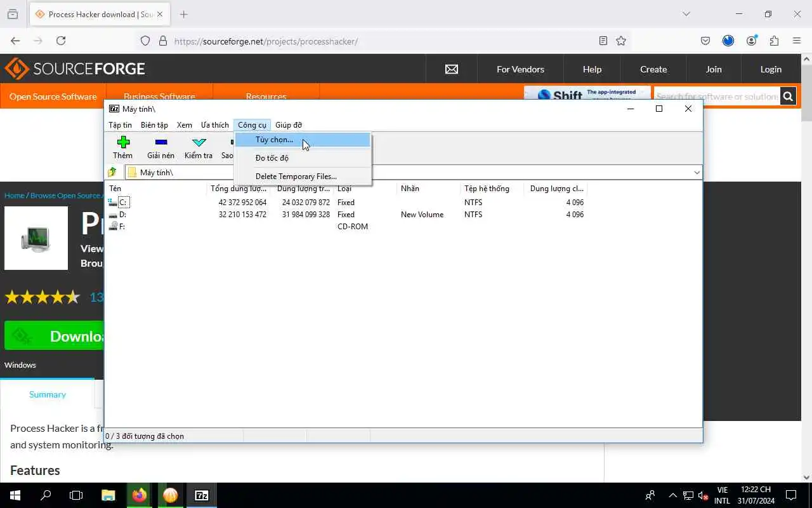Sort by Tên column header
Viewport: 812px width, 508px height.
(156, 189)
